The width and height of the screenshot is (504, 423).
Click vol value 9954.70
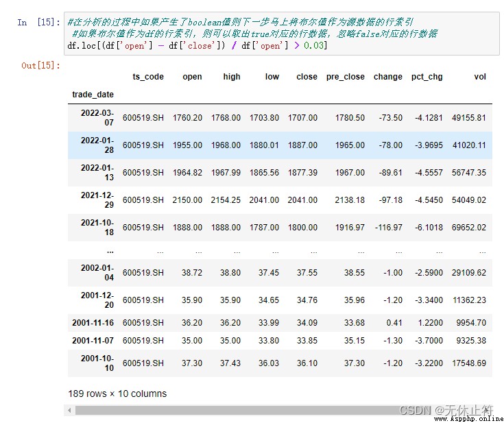471,323
